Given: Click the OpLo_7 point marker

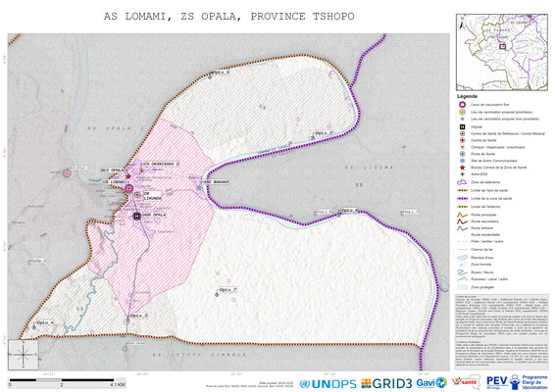Looking at the screenshot, I should [217, 294].
